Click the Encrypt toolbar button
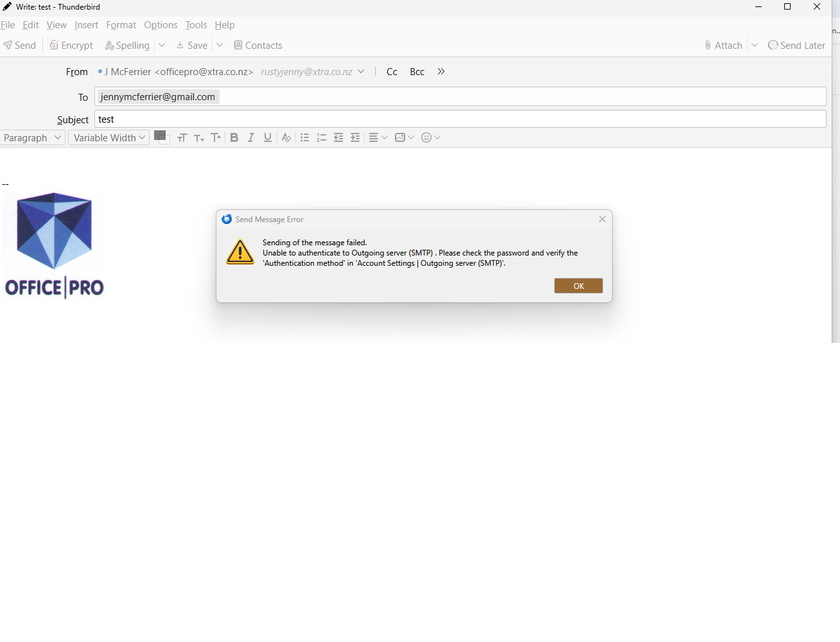This screenshot has width=840, height=642. 72,45
